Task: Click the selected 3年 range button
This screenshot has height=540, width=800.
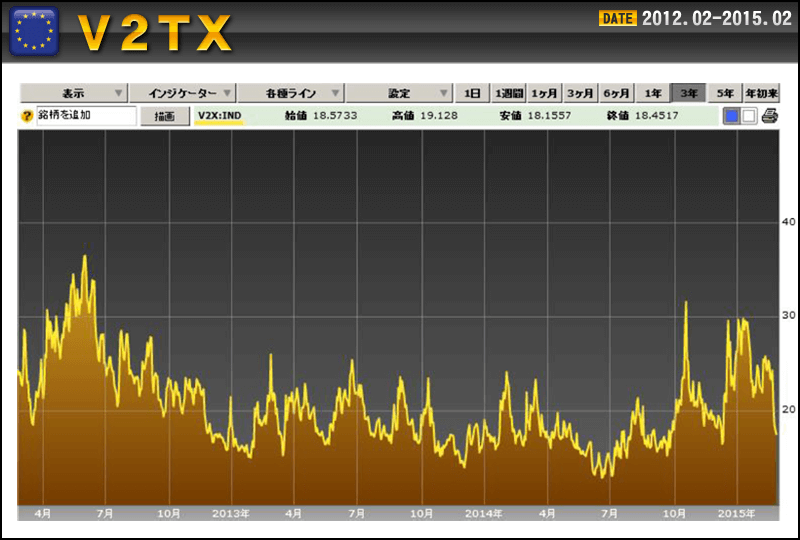Action: pos(689,93)
